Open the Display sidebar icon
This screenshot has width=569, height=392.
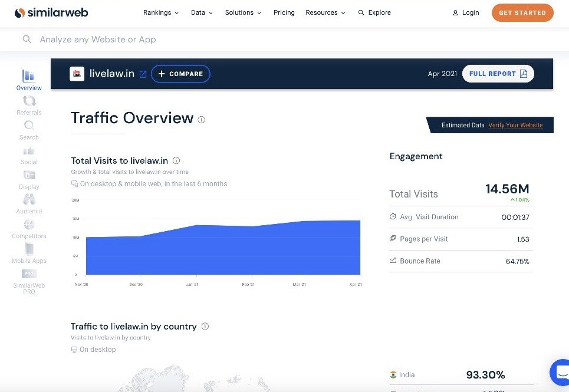(x=29, y=175)
